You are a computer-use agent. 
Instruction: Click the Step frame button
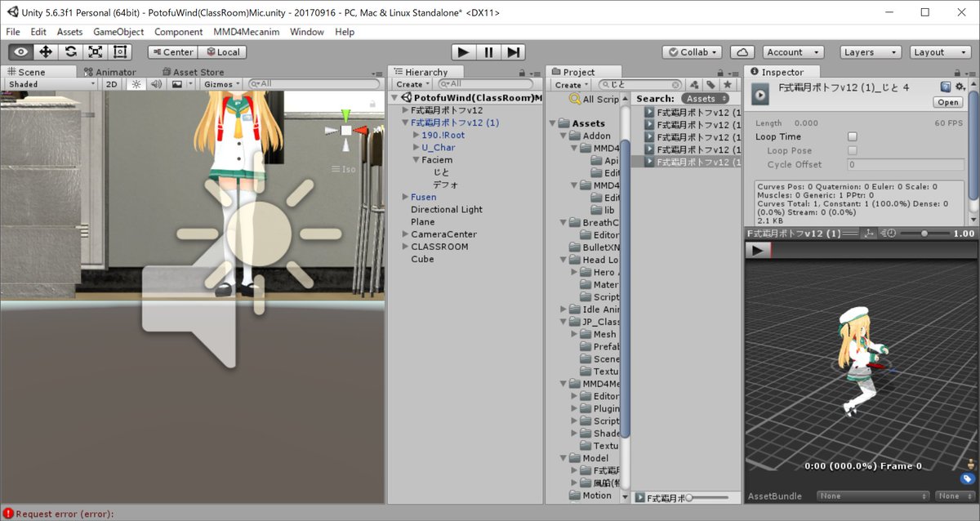513,51
